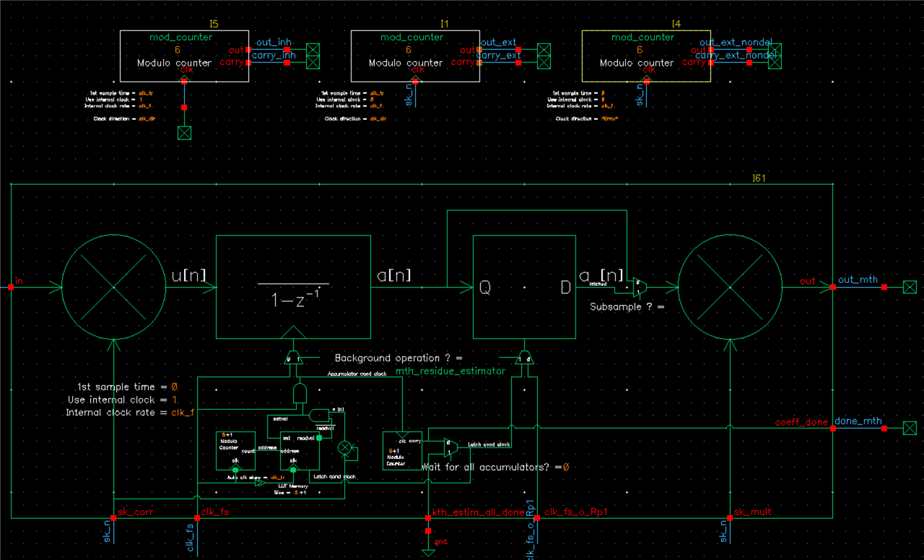Click the 'Subsample ? =' parameter text
Viewport: 924px width, 560px height.
627,307
